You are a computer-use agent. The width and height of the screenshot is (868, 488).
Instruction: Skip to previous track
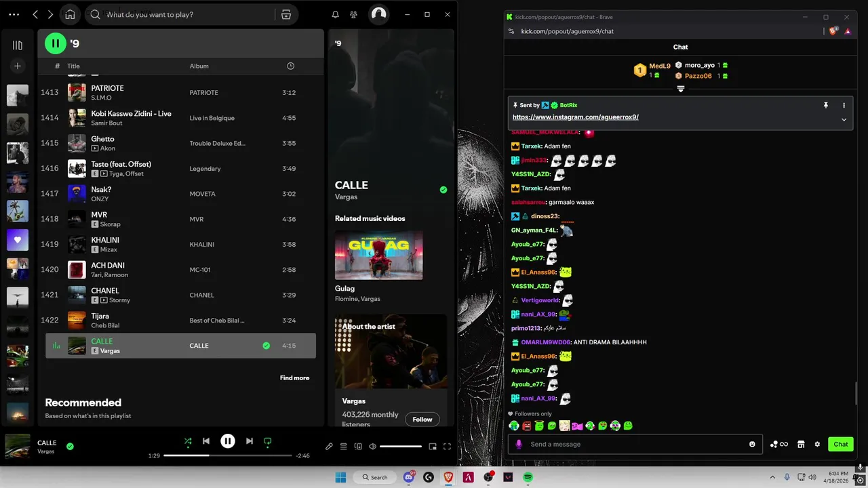point(206,441)
